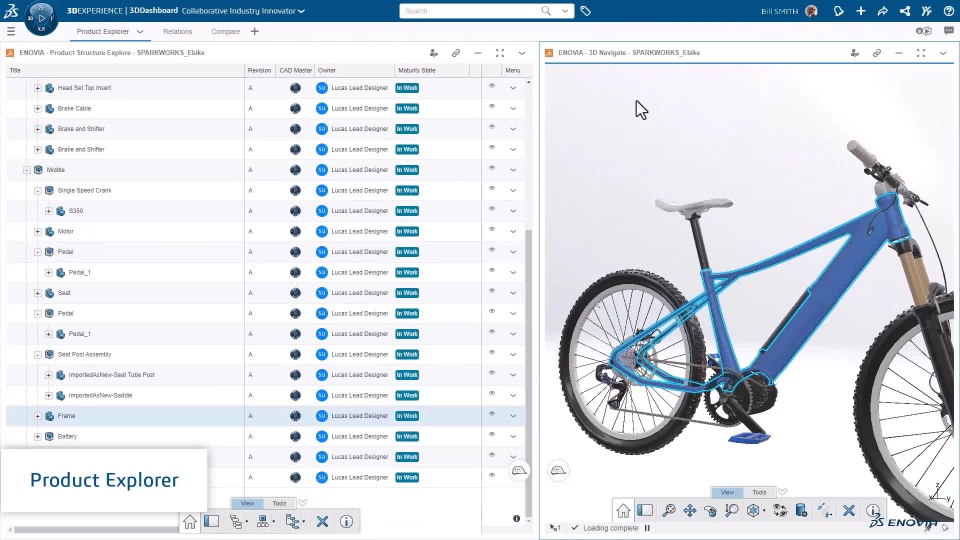960x540 pixels.
Task: Open the search options dropdown arrow
Action: pos(564,10)
